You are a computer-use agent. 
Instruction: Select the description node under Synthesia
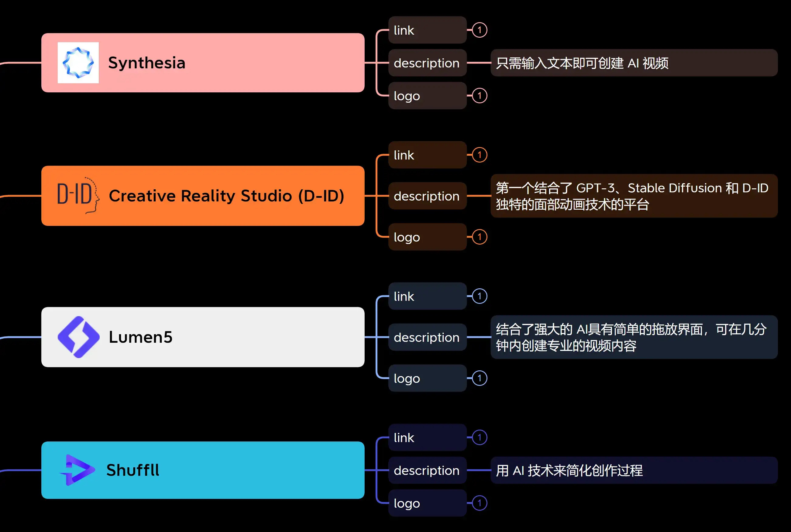tap(427, 63)
